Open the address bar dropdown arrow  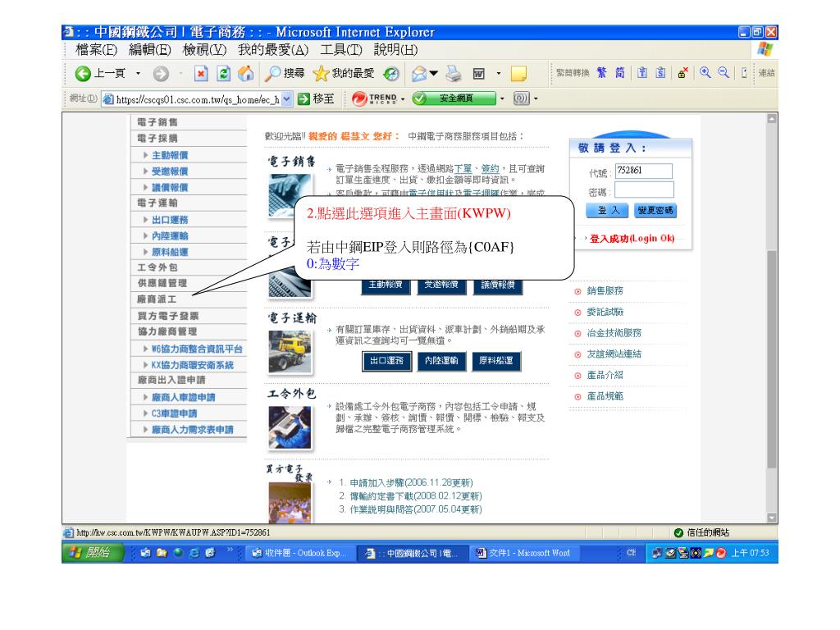click(x=287, y=99)
